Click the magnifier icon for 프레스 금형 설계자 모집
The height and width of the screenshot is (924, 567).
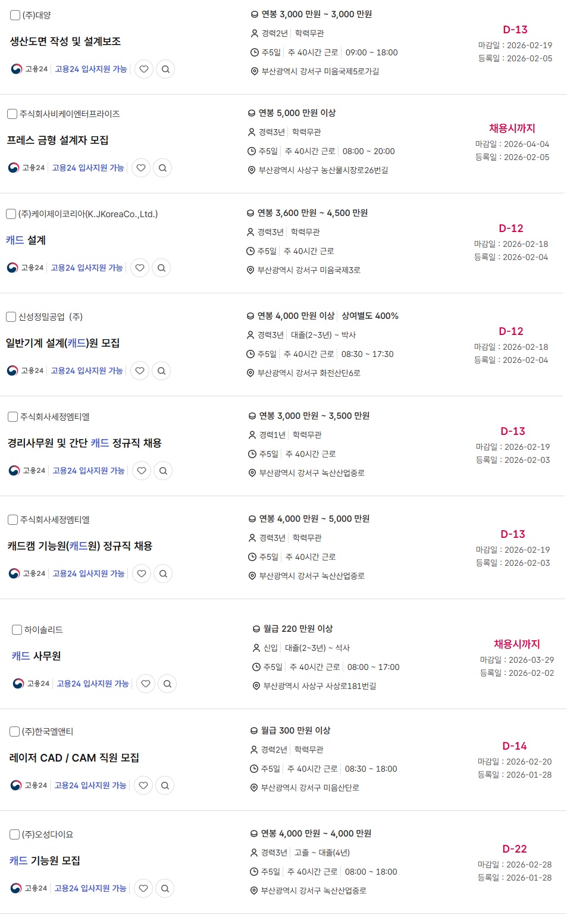point(162,168)
